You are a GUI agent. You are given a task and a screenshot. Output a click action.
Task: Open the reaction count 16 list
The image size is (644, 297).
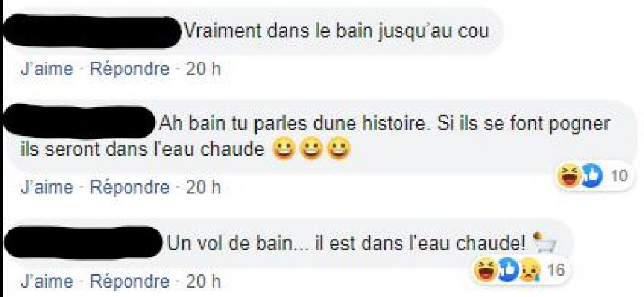[x=555, y=271]
